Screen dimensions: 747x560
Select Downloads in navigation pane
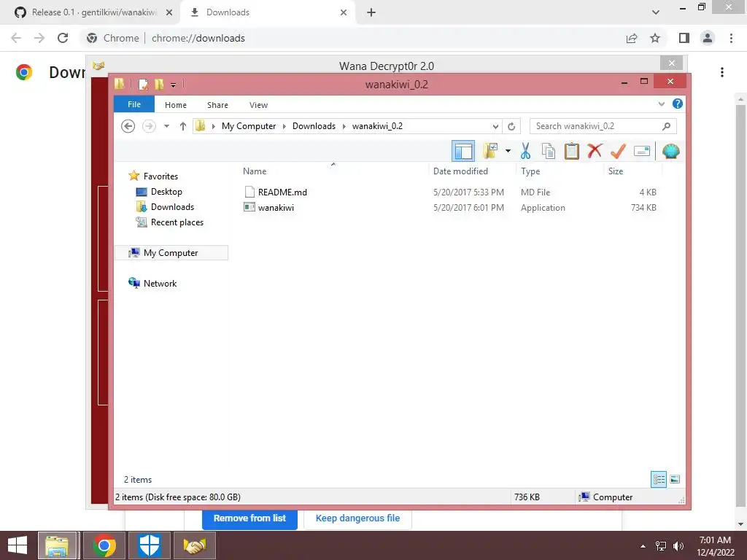(172, 206)
